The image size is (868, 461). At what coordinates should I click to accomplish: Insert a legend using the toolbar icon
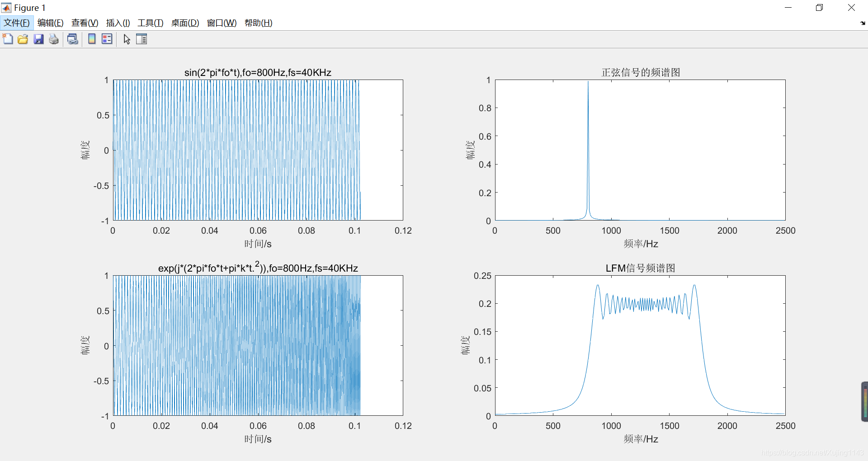107,39
